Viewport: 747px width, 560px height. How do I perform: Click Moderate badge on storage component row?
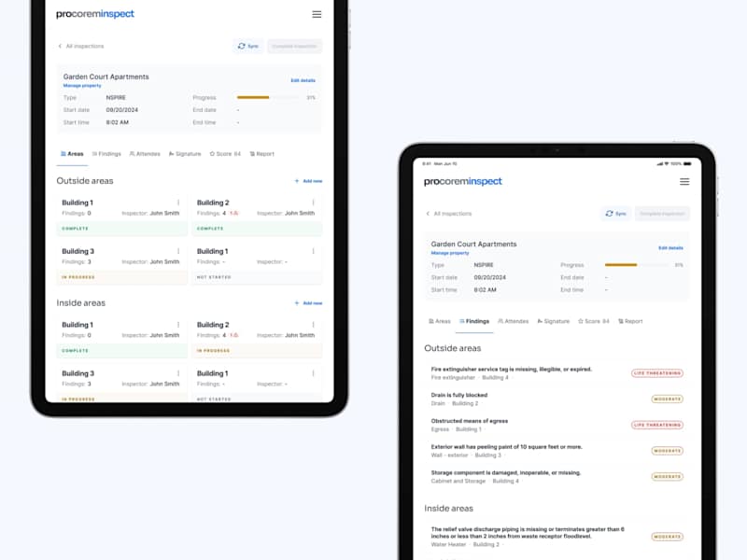[667, 477]
